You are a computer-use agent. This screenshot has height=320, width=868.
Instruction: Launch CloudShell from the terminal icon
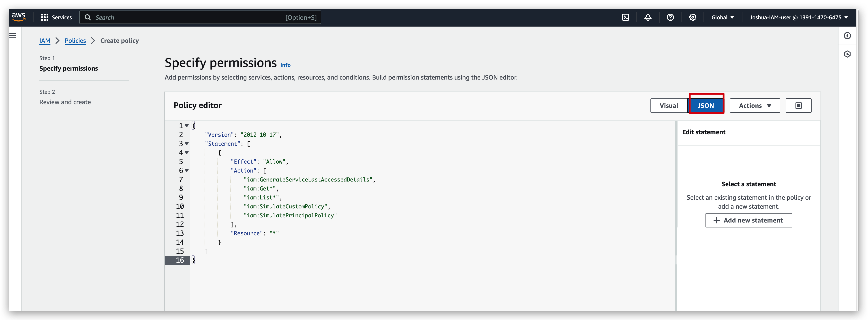click(x=626, y=17)
